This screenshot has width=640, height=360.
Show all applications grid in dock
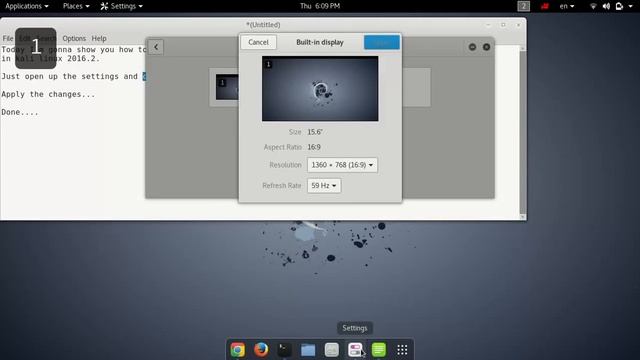coord(402,350)
